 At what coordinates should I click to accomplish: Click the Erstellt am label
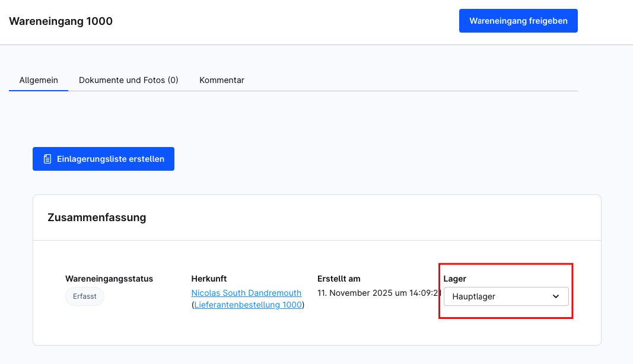point(339,279)
